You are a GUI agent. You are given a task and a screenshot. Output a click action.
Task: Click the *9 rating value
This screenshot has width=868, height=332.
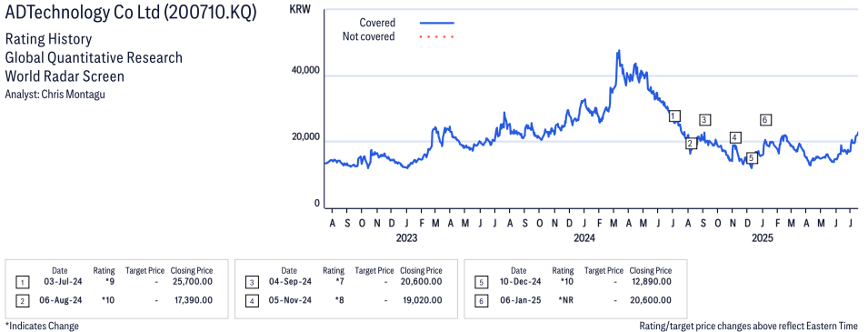(109, 282)
